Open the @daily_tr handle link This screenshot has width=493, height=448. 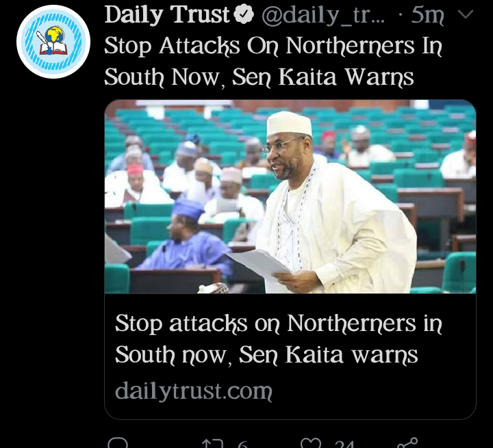tap(323, 15)
